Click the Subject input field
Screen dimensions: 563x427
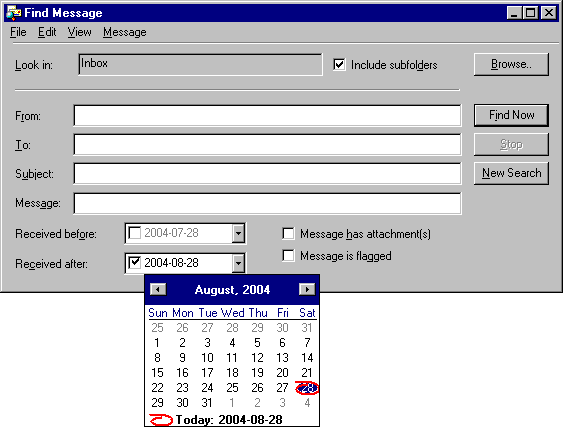pyautogui.click(x=267, y=173)
